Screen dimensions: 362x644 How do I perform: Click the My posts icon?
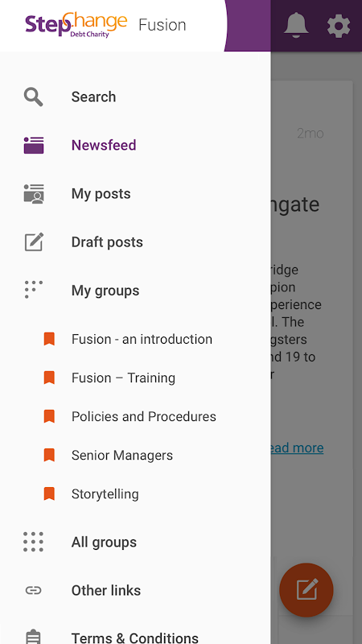(34, 194)
